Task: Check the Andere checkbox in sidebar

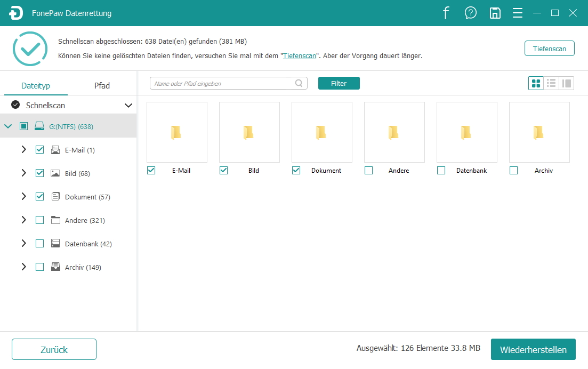Action: (39, 220)
